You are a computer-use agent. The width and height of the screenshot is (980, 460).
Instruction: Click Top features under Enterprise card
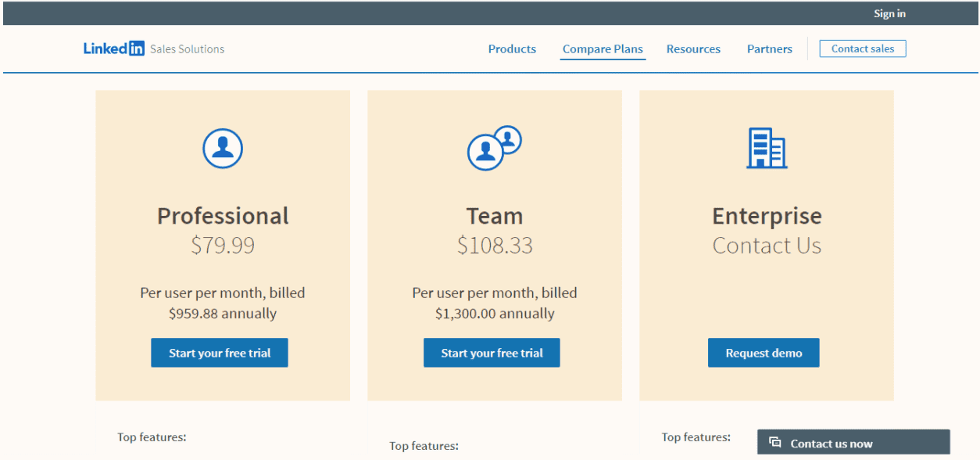coord(696,437)
